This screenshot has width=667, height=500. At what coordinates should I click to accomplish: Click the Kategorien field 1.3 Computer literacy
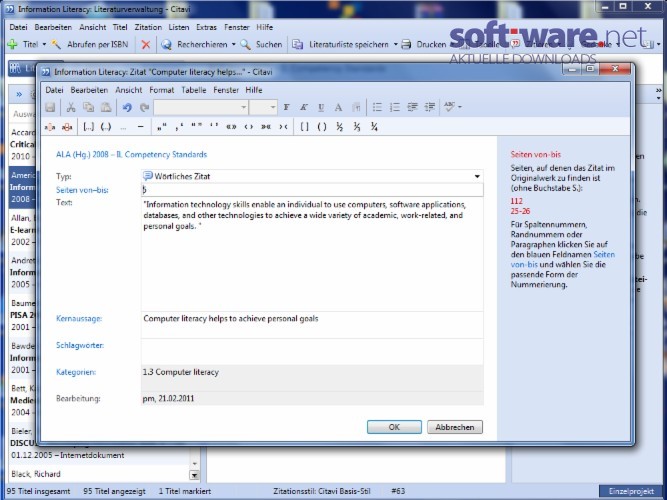(x=312, y=378)
